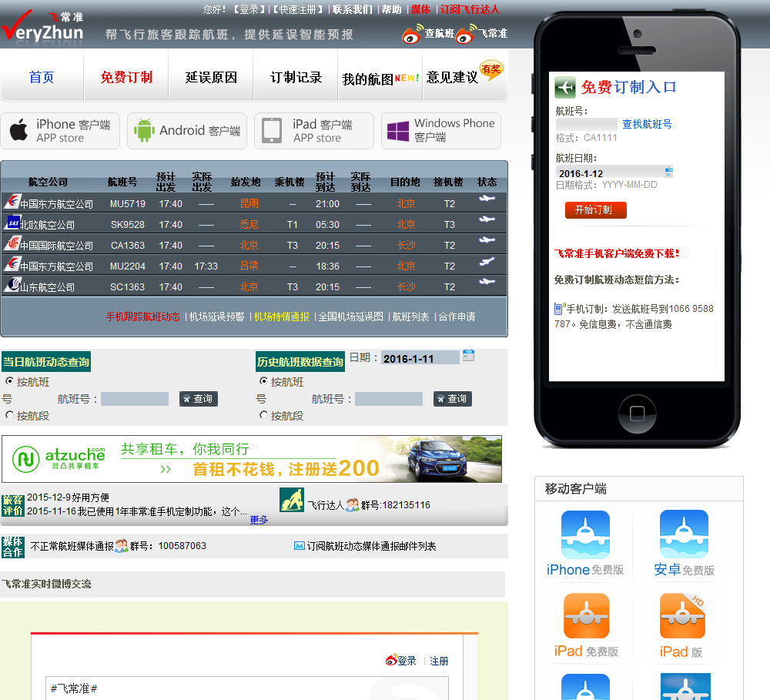Select 按航班 radio under today's flight query
Viewport: 770px width, 700px height.
point(9,381)
